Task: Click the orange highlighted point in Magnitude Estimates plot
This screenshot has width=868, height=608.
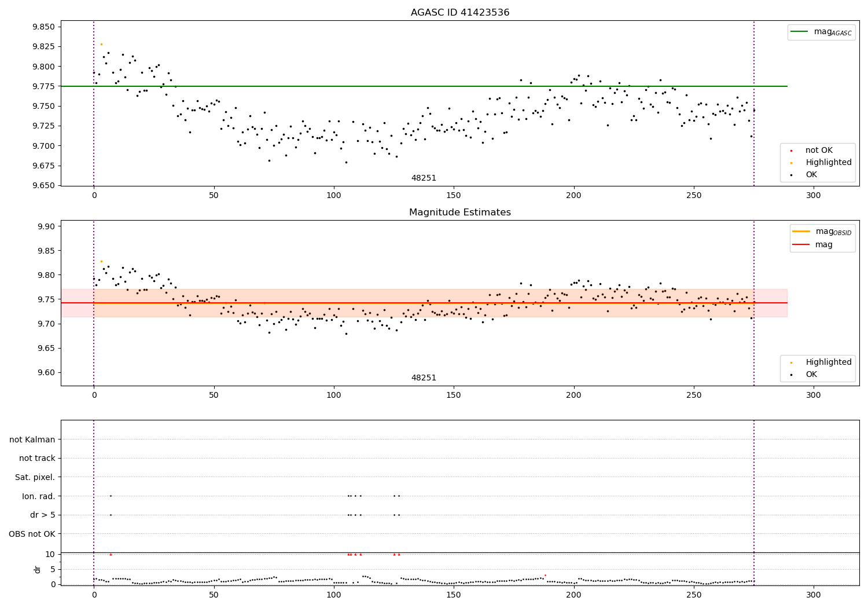Action: [x=101, y=261]
